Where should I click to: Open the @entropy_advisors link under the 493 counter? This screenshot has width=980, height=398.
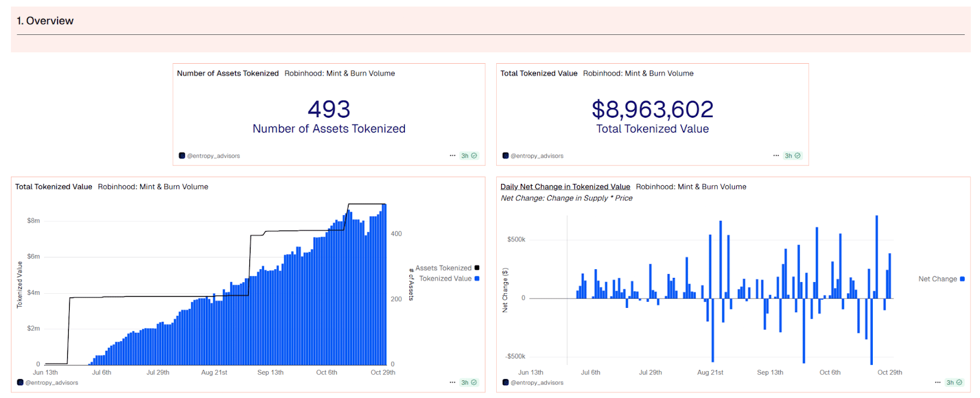(213, 156)
